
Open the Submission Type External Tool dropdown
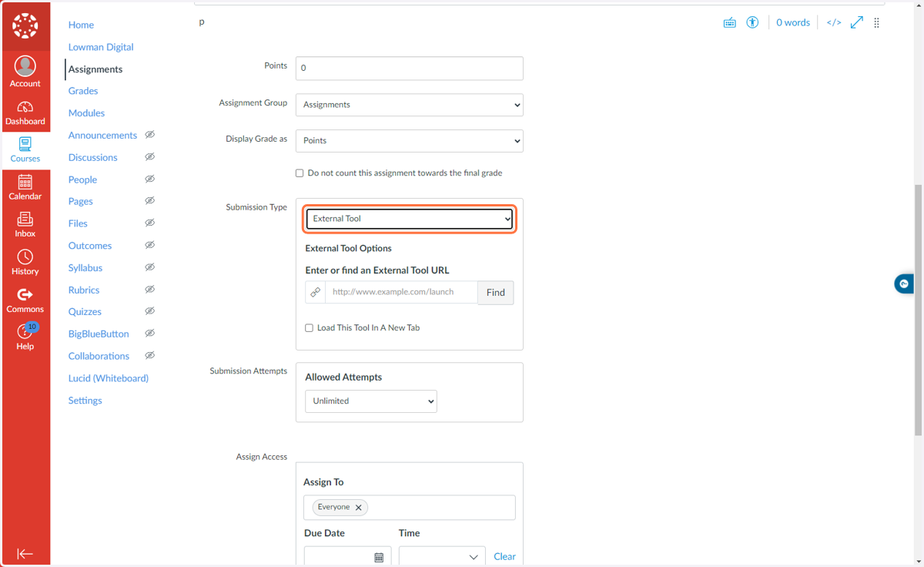[x=410, y=219]
